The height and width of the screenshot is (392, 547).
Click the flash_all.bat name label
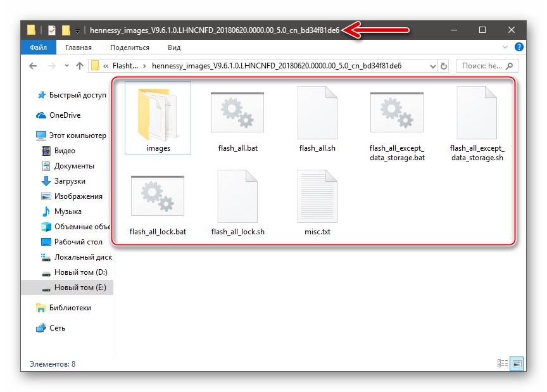[x=237, y=148]
